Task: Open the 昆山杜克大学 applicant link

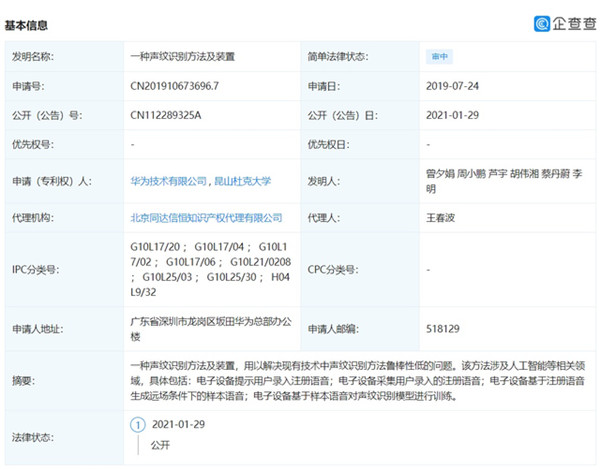Action: tap(243, 181)
